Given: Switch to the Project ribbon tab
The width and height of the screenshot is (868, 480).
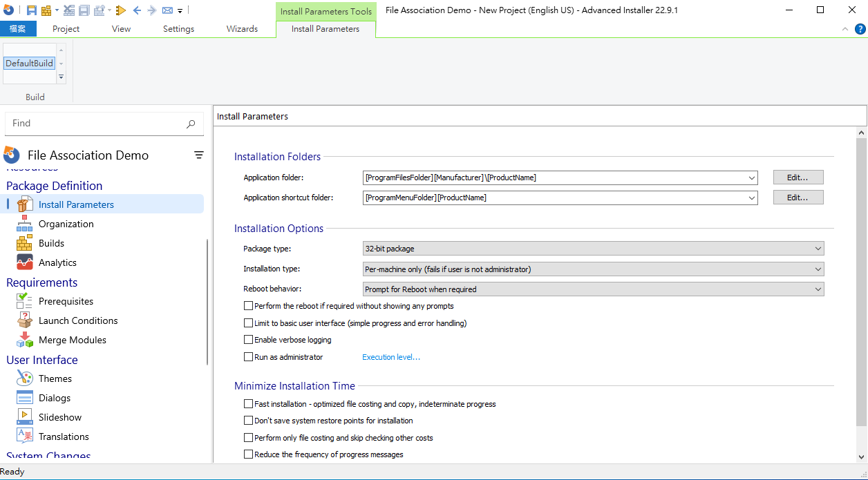Looking at the screenshot, I should coord(66,29).
